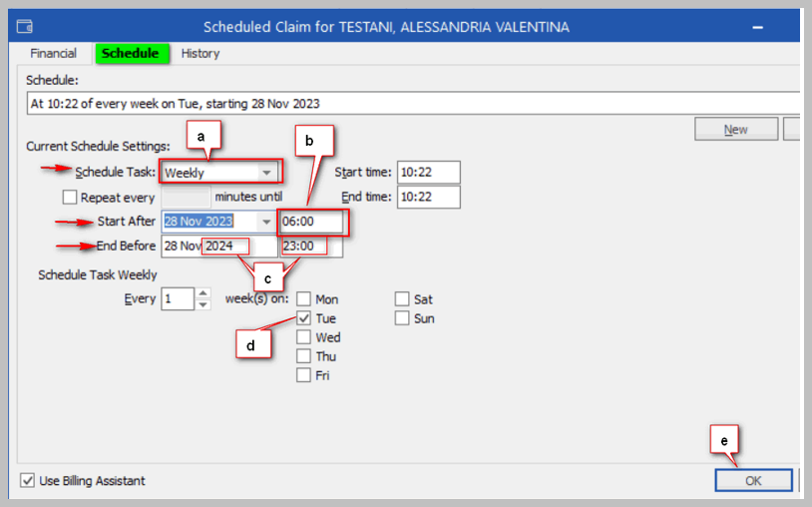
Task: Open the Start After date picker
Action: coord(266,222)
